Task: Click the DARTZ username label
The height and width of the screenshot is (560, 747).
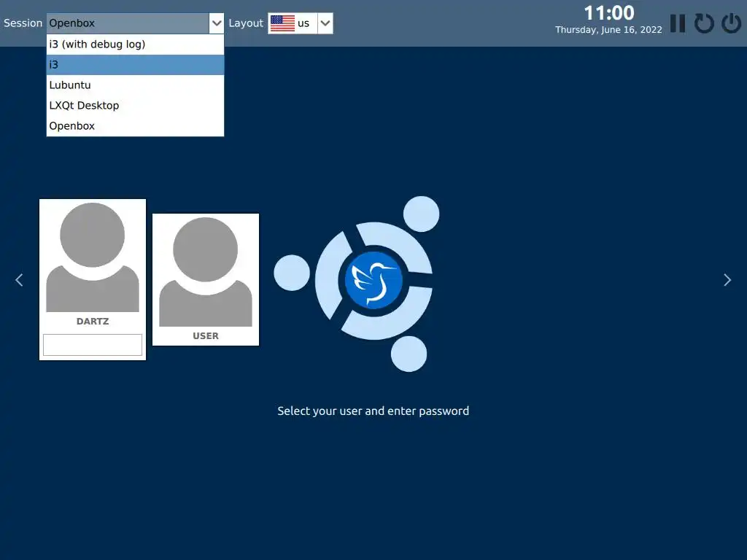Action: (93, 322)
